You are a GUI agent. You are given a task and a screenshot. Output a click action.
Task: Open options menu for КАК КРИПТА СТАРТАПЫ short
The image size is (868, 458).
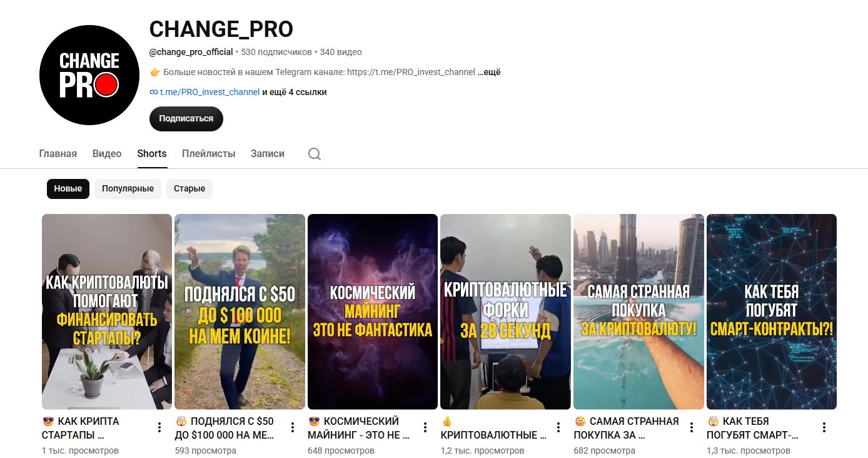click(x=159, y=427)
